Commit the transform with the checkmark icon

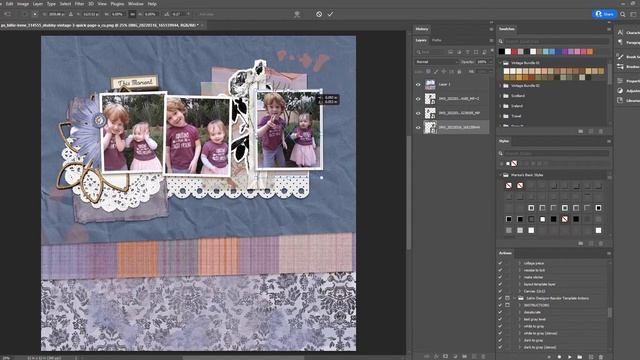pyautogui.click(x=330, y=14)
